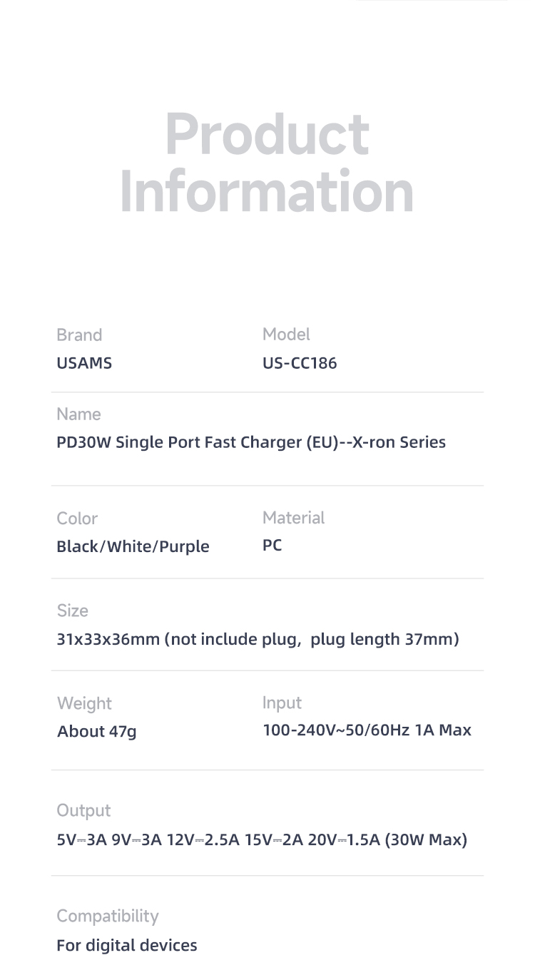
Task: Select the For digital devices text
Action: tap(127, 946)
